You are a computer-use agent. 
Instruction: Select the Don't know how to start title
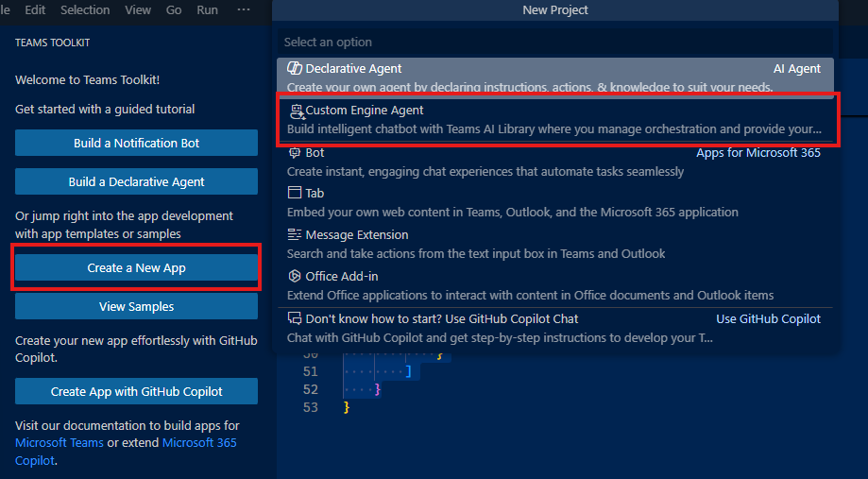pos(442,319)
